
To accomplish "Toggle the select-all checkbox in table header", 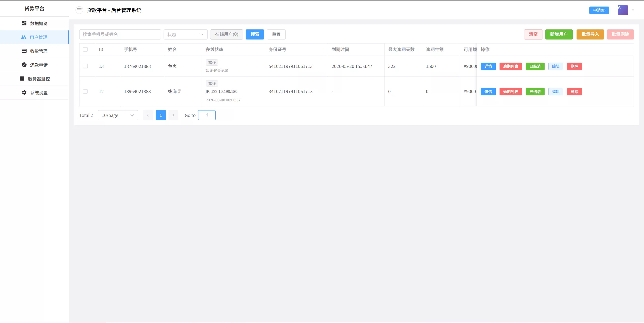I will tap(86, 49).
